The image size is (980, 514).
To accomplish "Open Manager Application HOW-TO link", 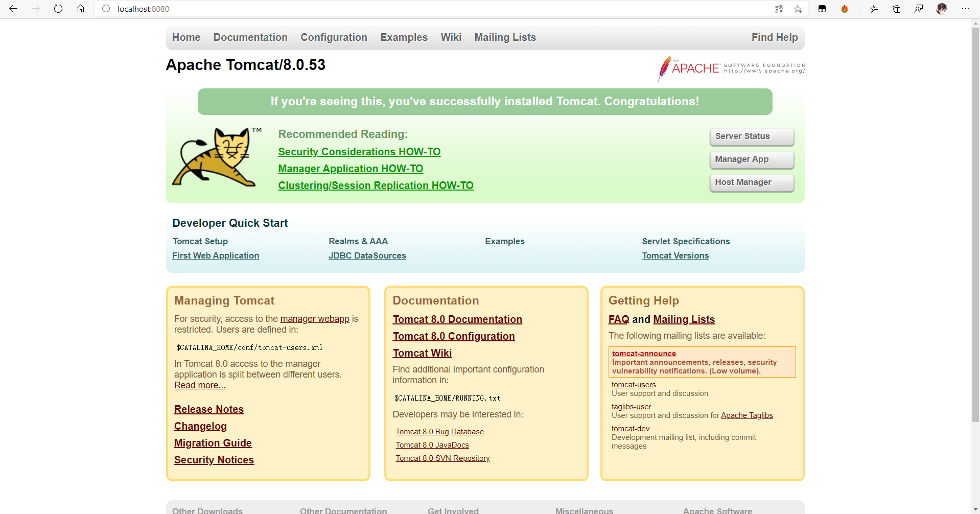I will [351, 169].
